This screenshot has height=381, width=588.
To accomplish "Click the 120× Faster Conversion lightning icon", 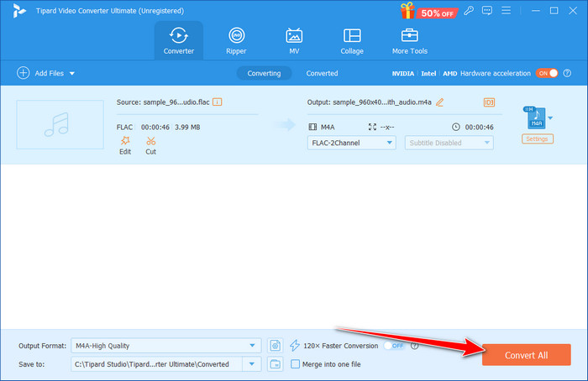I will point(295,346).
